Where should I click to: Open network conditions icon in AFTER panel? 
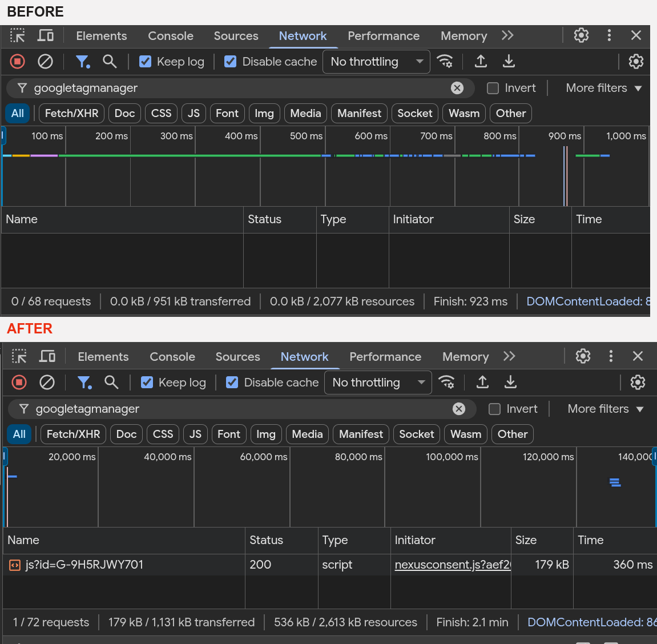tap(446, 383)
